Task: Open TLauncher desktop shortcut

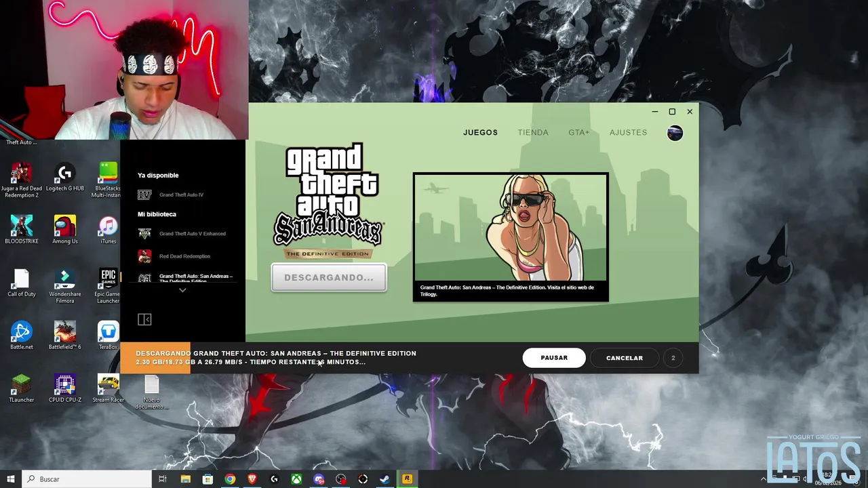Action: (22, 388)
